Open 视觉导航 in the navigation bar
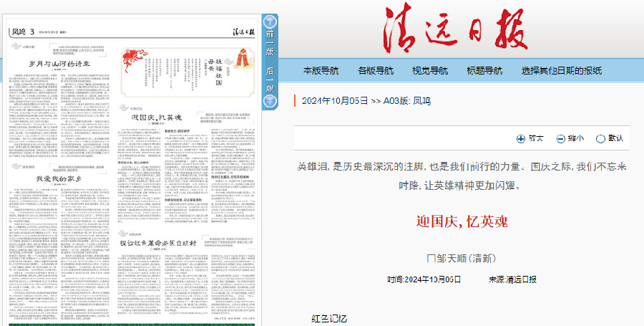The width and height of the screenshot is (644, 326). 430,71
